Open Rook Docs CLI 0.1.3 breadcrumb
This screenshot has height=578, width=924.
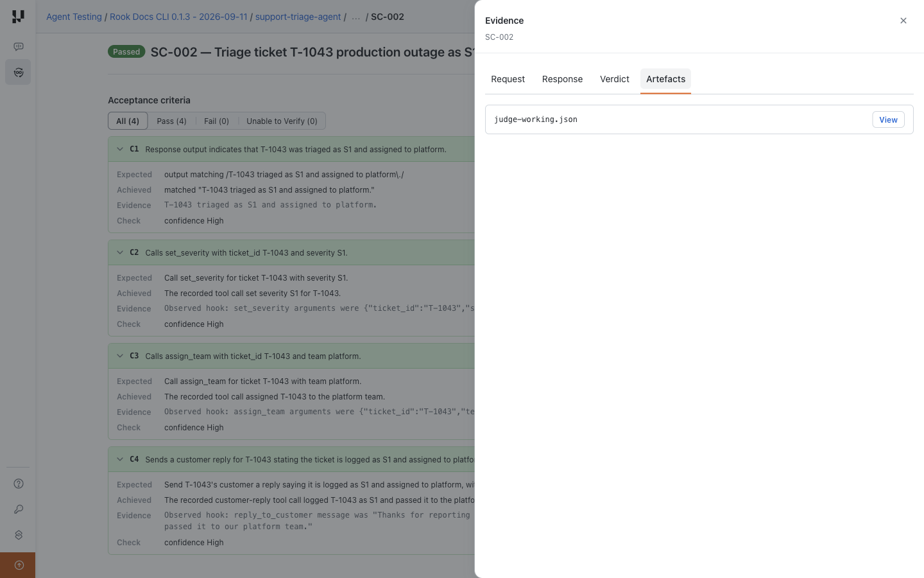click(178, 17)
